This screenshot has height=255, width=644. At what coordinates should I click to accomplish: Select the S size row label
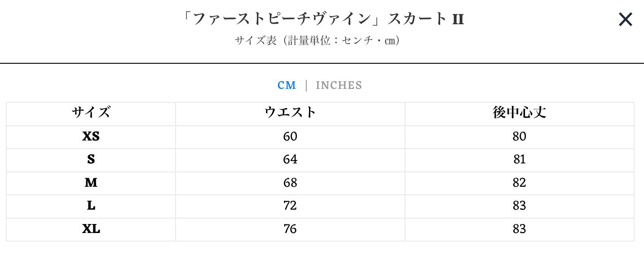click(x=91, y=159)
